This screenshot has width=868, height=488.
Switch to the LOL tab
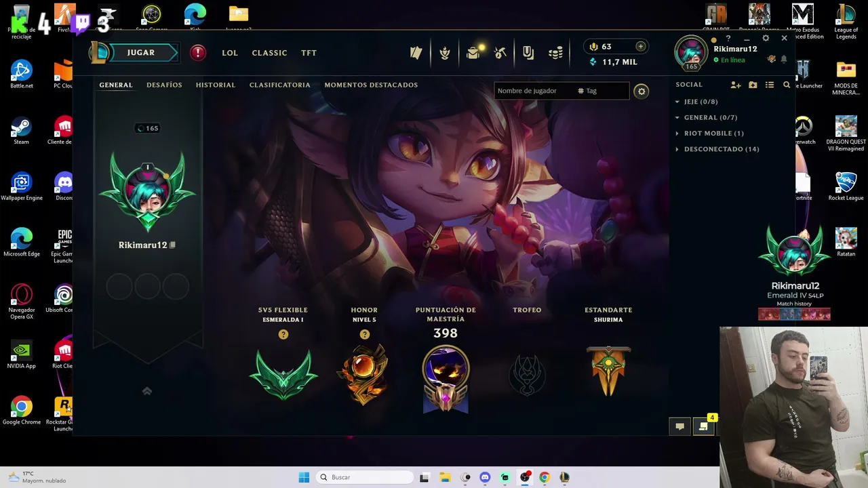pyautogui.click(x=230, y=53)
